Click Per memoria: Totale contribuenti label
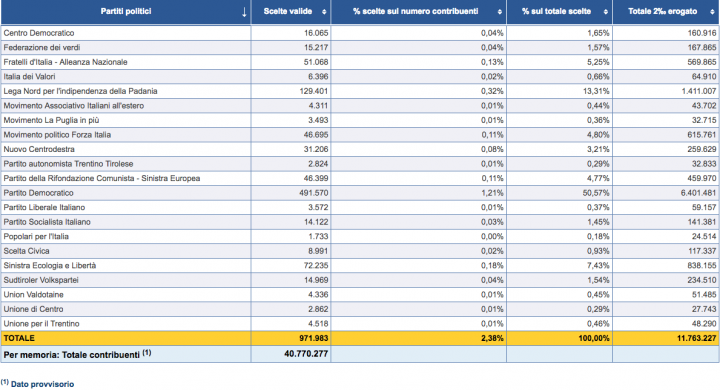Screen dimensions: 720x390 [77, 354]
